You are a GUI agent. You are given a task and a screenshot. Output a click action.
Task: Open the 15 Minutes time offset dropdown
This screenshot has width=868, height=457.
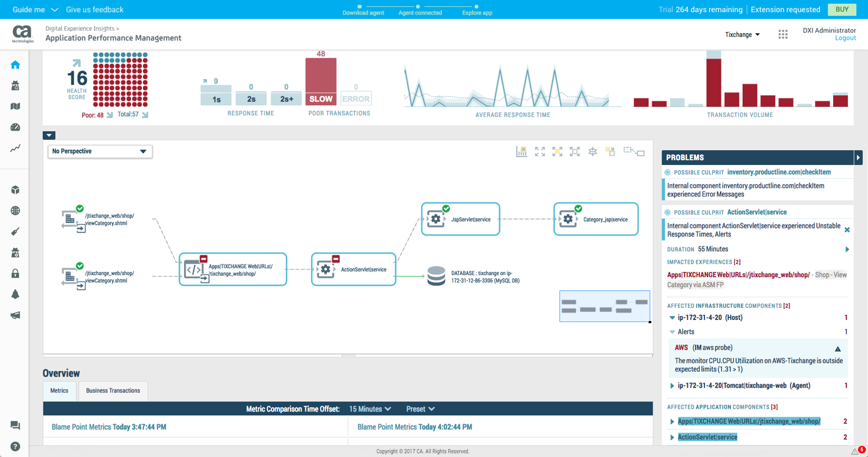(x=369, y=409)
